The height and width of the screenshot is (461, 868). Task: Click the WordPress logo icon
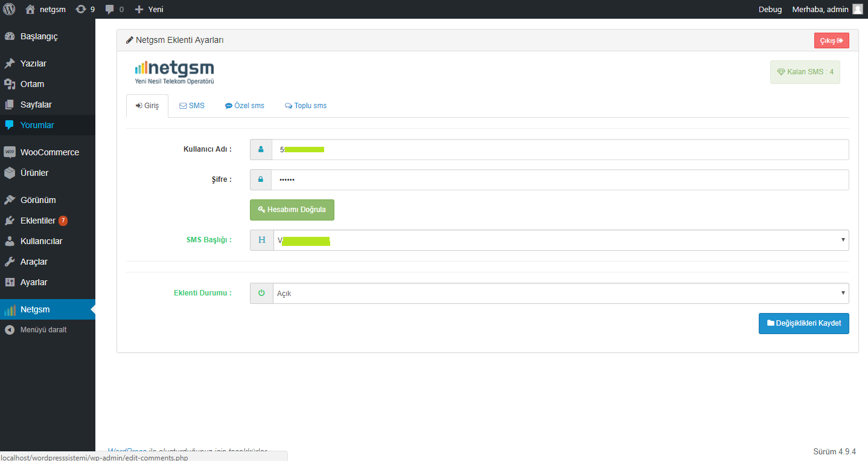coord(9,9)
